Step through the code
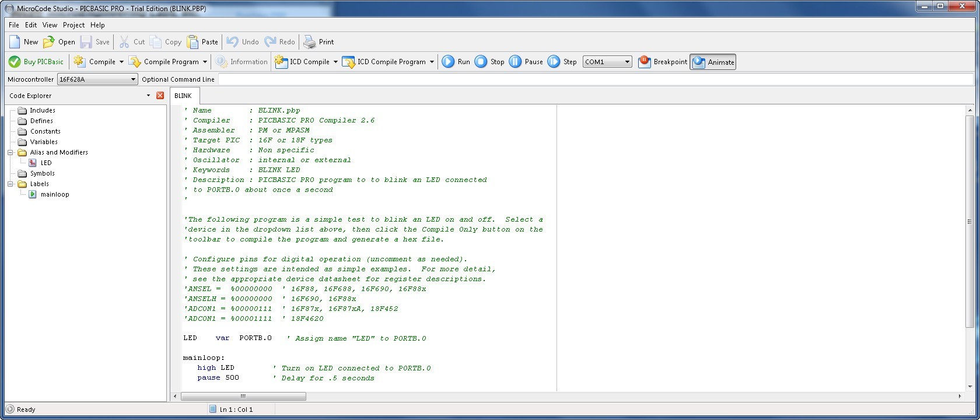 (x=562, y=62)
